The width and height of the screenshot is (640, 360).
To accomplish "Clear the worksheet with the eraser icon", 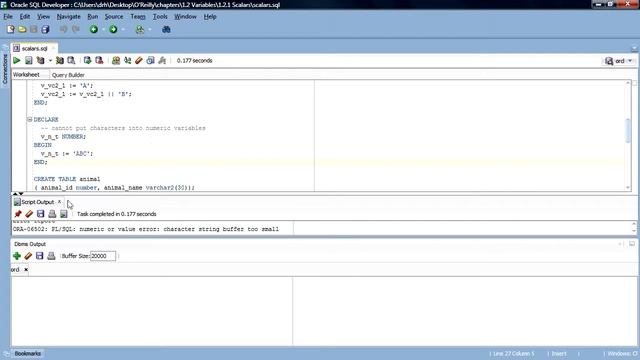I will pos(139,60).
